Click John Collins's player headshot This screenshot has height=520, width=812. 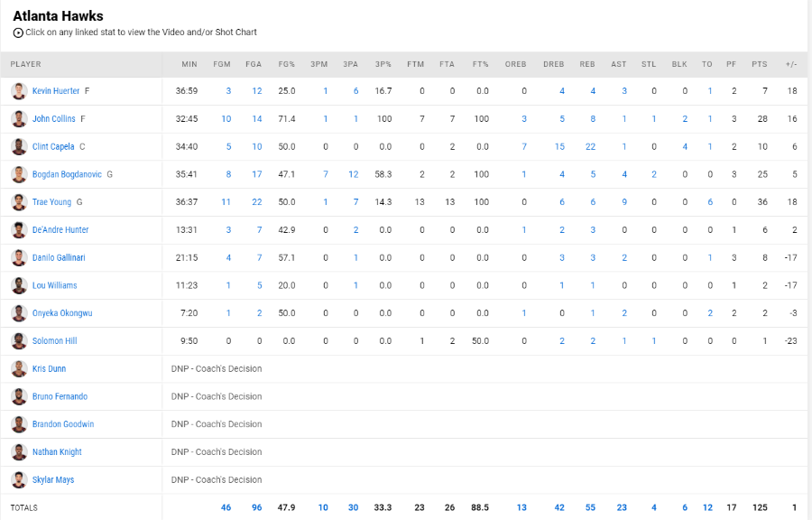pos(19,119)
